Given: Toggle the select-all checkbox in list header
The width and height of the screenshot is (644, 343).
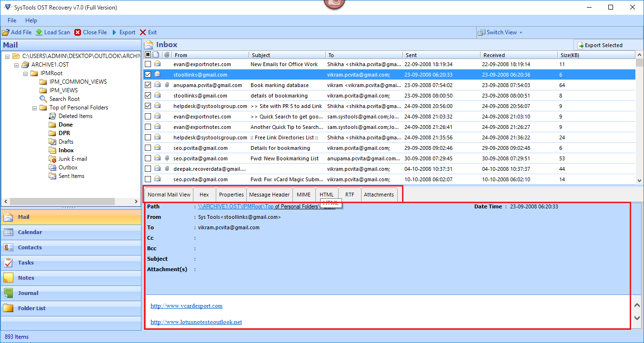Looking at the screenshot, I should (148, 55).
